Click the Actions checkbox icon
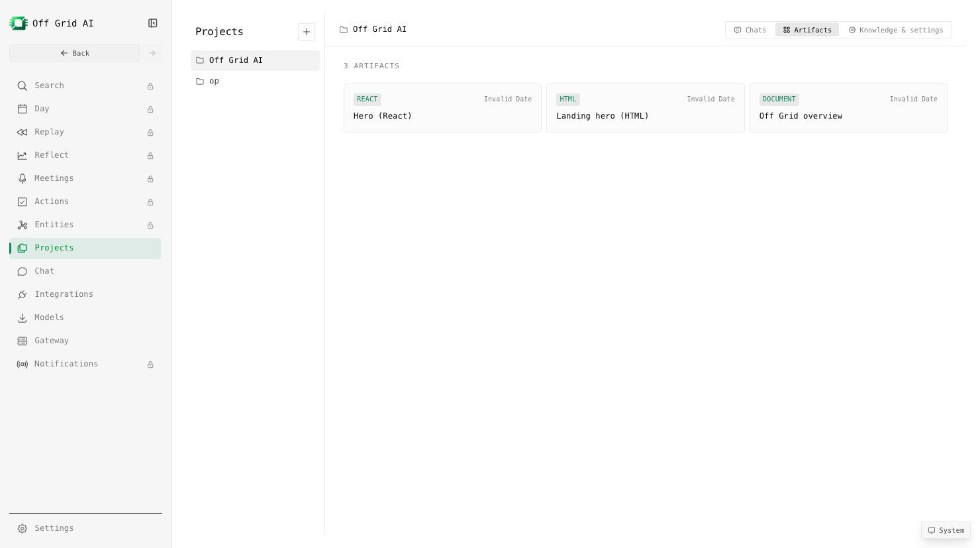 click(23, 201)
